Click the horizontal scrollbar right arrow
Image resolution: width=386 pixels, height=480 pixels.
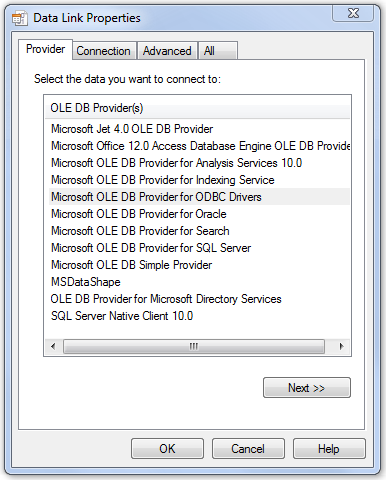point(341,346)
